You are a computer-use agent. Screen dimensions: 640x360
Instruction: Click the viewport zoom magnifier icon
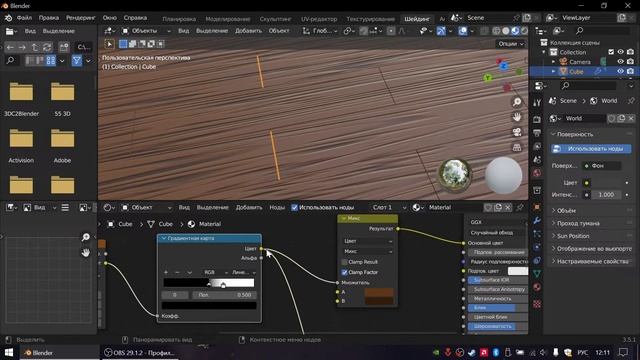click(x=517, y=102)
